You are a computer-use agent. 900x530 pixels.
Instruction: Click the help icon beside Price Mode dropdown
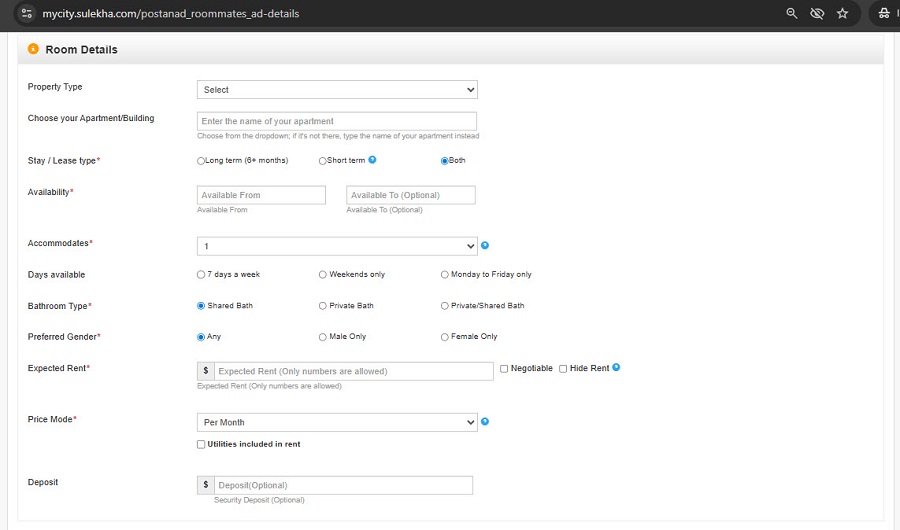pyautogui.click(x=485, y=422)
